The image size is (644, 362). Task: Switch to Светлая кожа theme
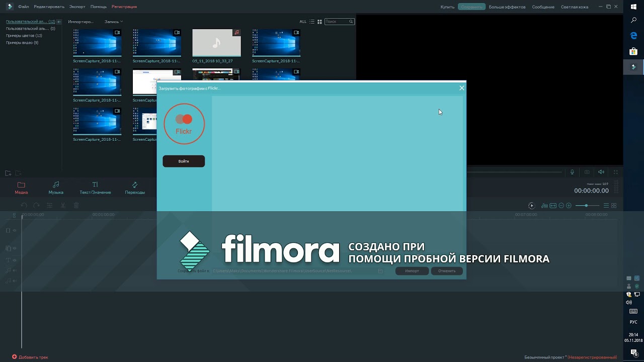click(575, 7)
